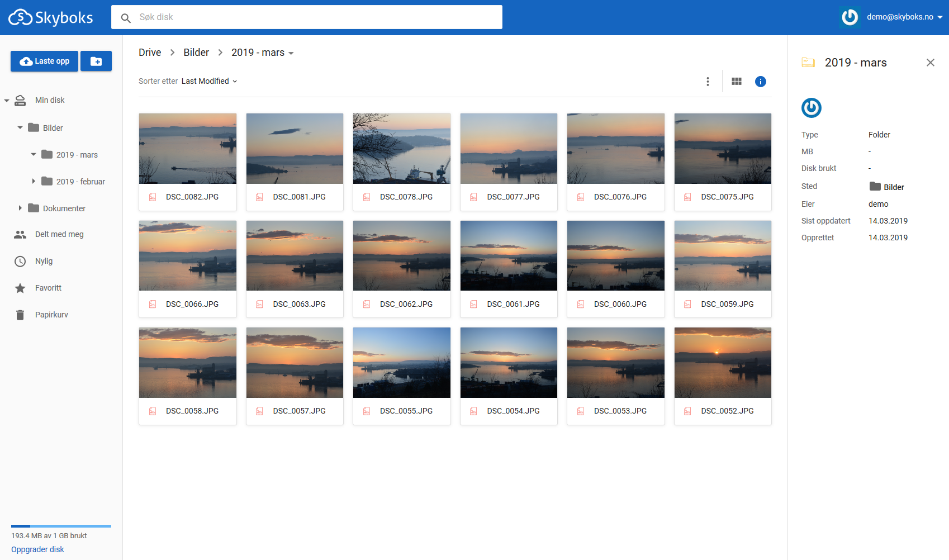Click the Laste opp upload button
The image size is (949, 560).
pyautogui.click(x=45, y=61)
